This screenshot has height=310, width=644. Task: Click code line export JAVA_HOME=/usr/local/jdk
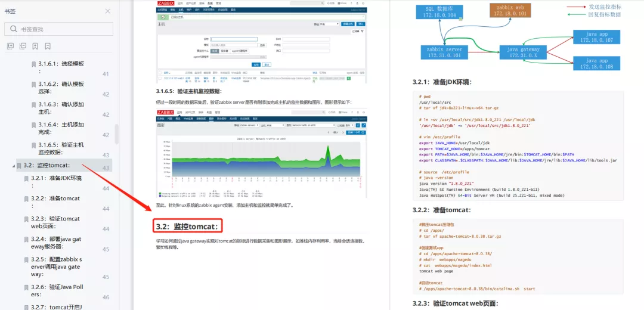tap(454, 143)
